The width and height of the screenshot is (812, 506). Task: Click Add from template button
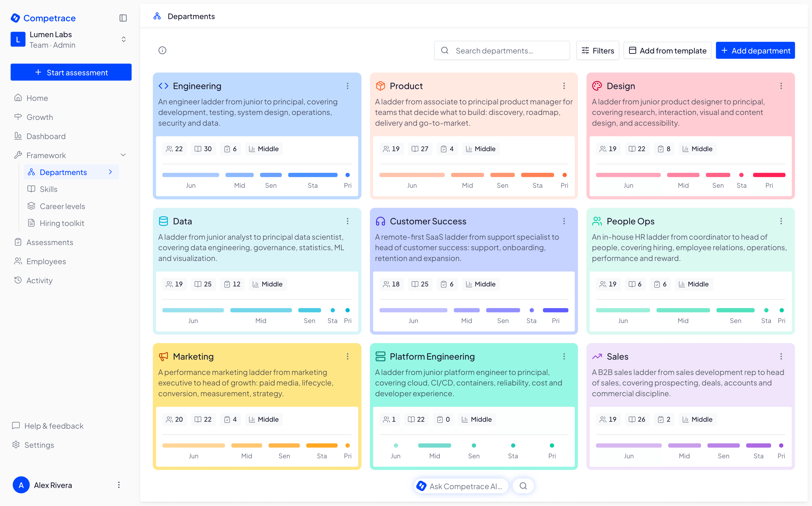pos(667,50)
